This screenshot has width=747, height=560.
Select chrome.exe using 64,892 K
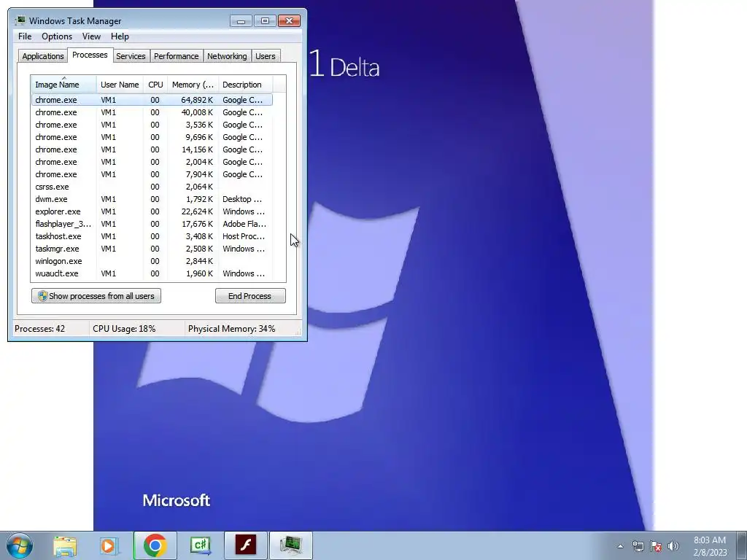[x=152, y=100]
